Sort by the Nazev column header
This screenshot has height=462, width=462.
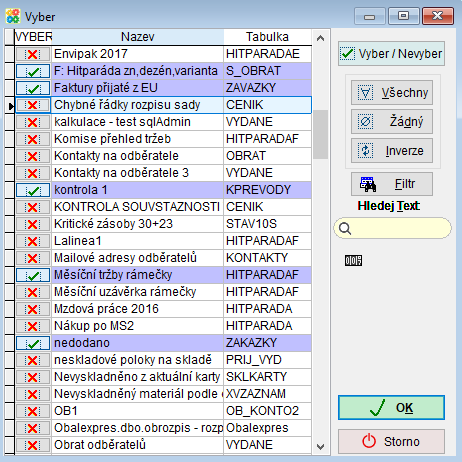click(x=137, y=37)
